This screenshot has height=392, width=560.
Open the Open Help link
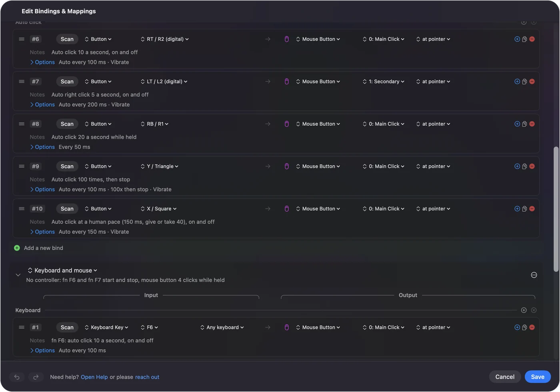(x=94, y=377)
